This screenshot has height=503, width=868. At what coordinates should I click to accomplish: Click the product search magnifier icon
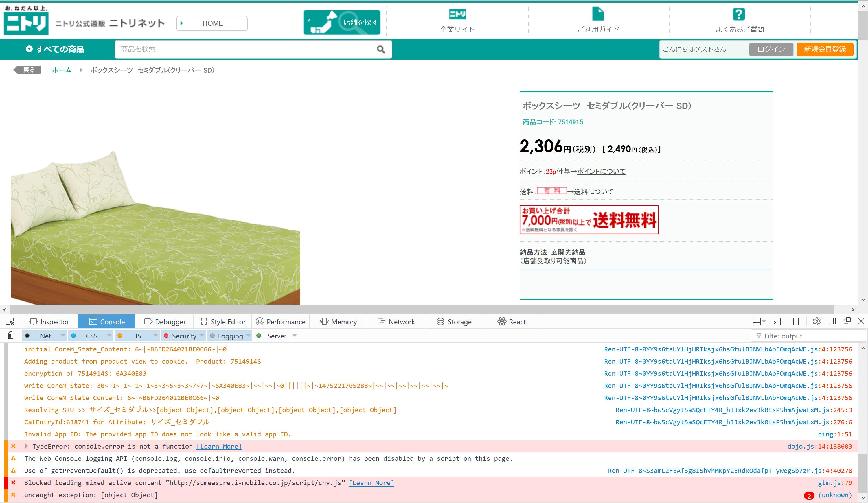tap(380, 49)
